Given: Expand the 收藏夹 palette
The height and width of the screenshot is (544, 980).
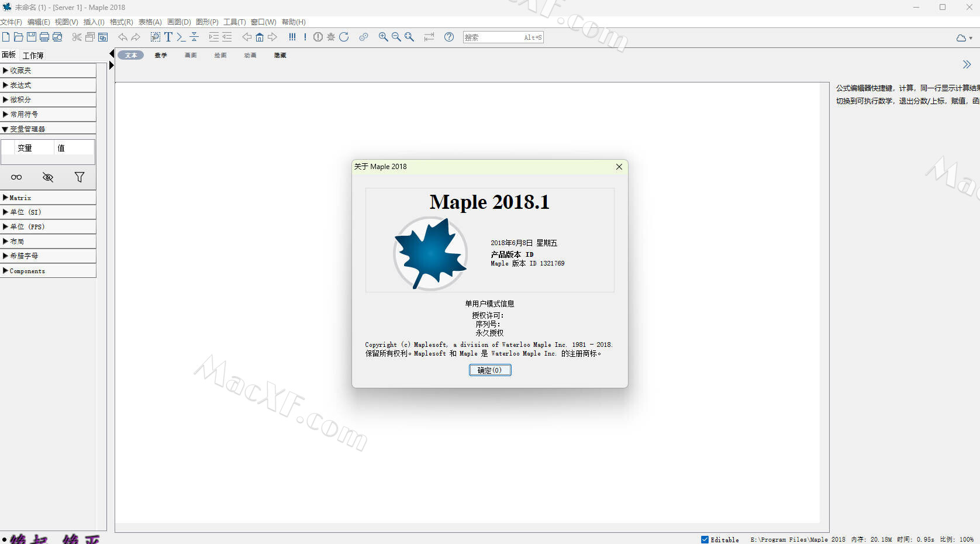Looking at the screenshot, I should [x=20, y=71].
